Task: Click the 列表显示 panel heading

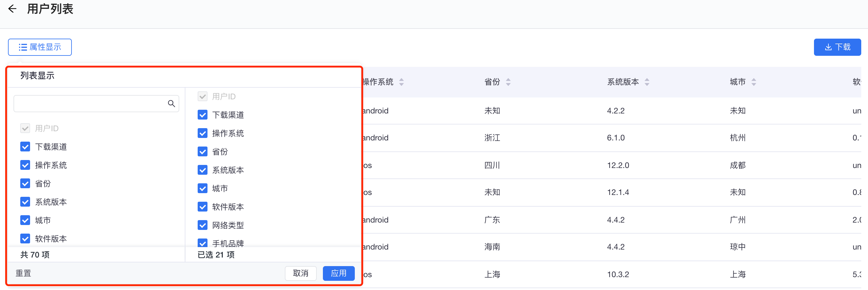Action: (x=37, y=76)
